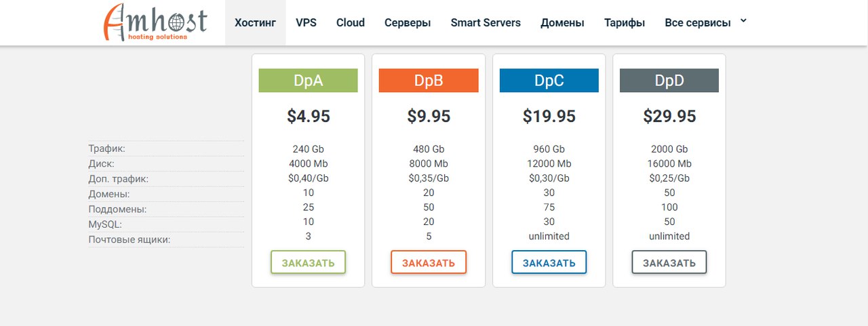Open the Хостинг menu tab
Viewport: 868px width, 326px height.
click(x=256, y=22)
